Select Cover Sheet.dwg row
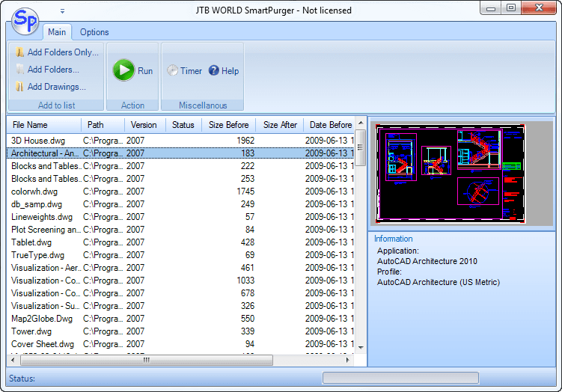 coord(180,344)
